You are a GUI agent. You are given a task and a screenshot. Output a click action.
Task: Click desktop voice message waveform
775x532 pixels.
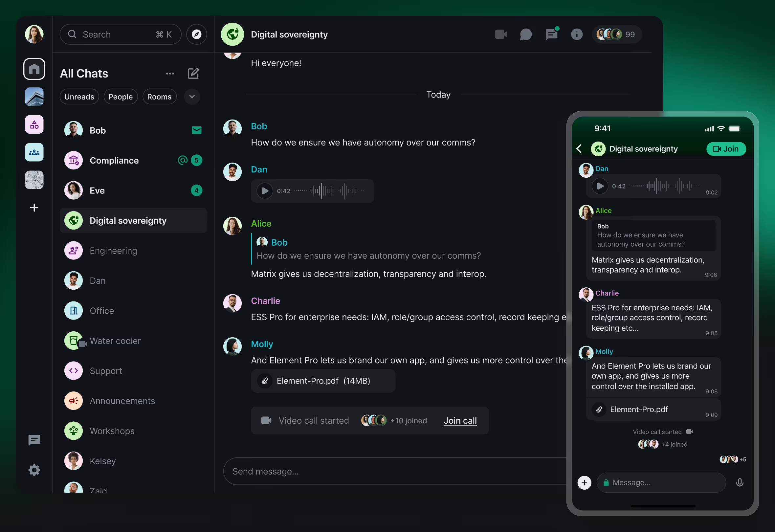tap(329, 191)
